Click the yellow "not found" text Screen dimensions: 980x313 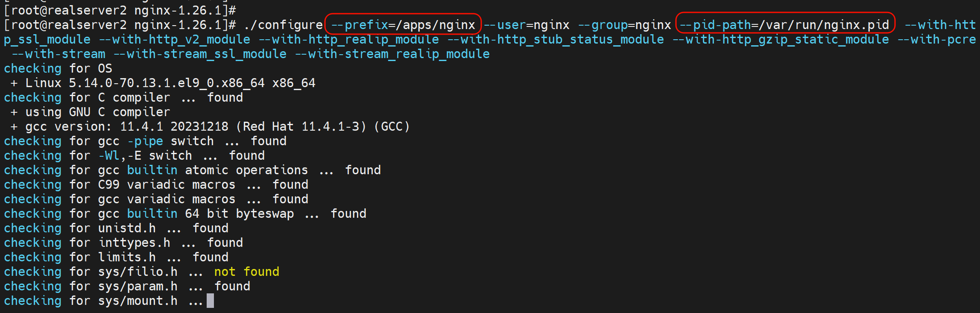246,272
